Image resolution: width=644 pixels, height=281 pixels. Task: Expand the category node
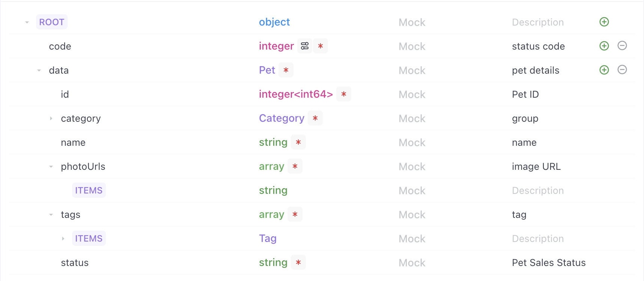click(x=51, y=118)
